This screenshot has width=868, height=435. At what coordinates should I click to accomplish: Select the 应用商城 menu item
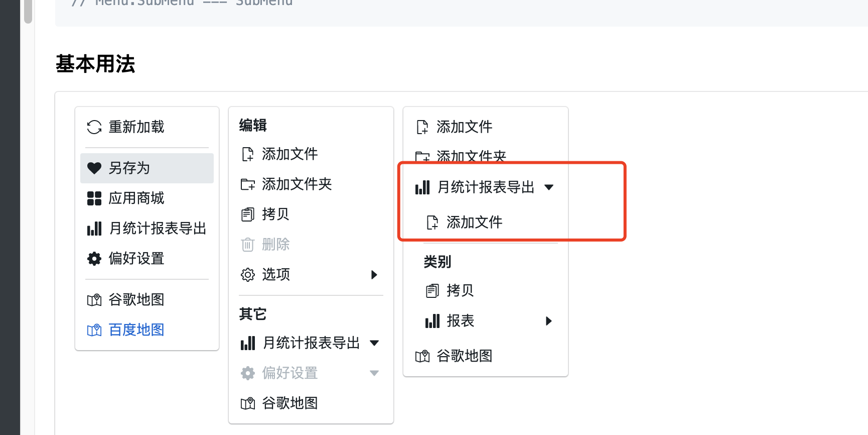tap(147, 198)
